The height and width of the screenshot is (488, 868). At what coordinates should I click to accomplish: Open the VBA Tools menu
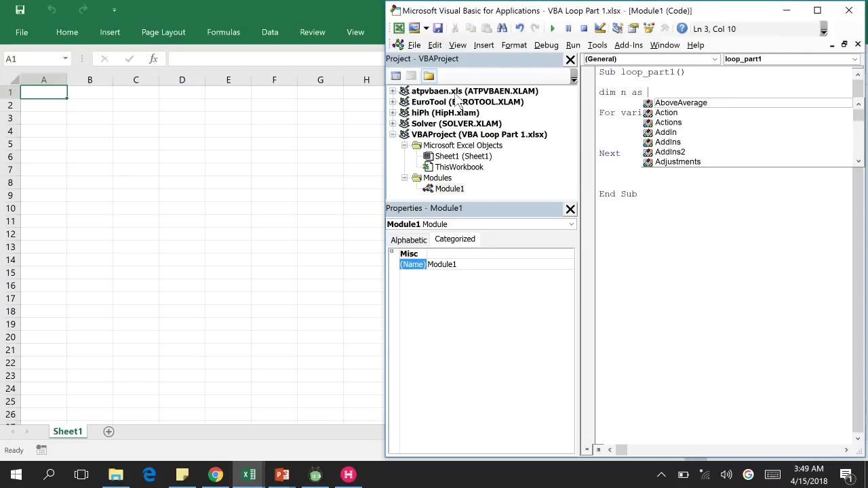597,45
